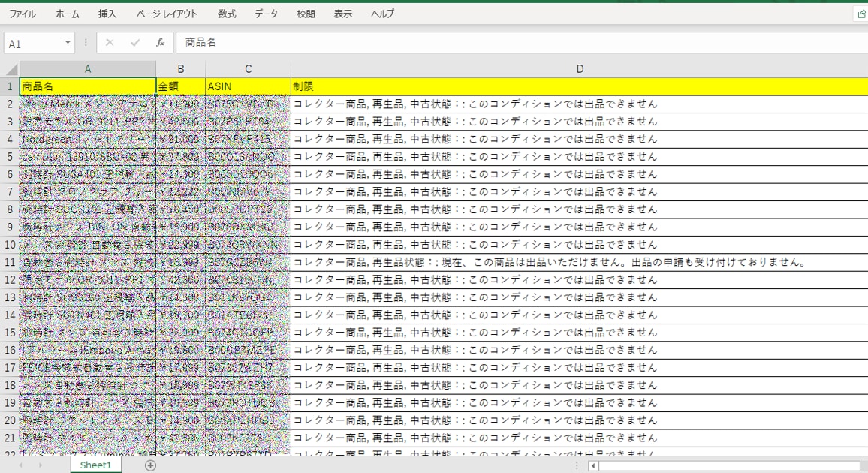The height and width of the screenshot is (473, 868).
Task: Select column B header
Action: tap(181, 69)
